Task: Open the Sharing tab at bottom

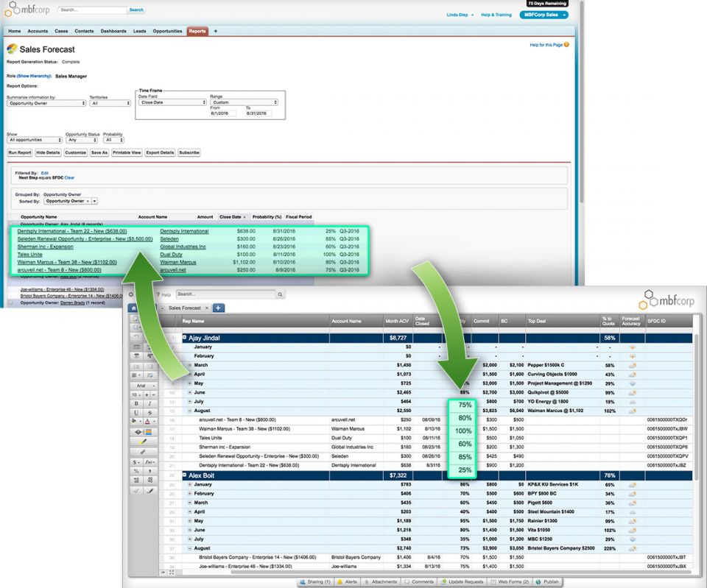Action: click(x=315, y=581)
